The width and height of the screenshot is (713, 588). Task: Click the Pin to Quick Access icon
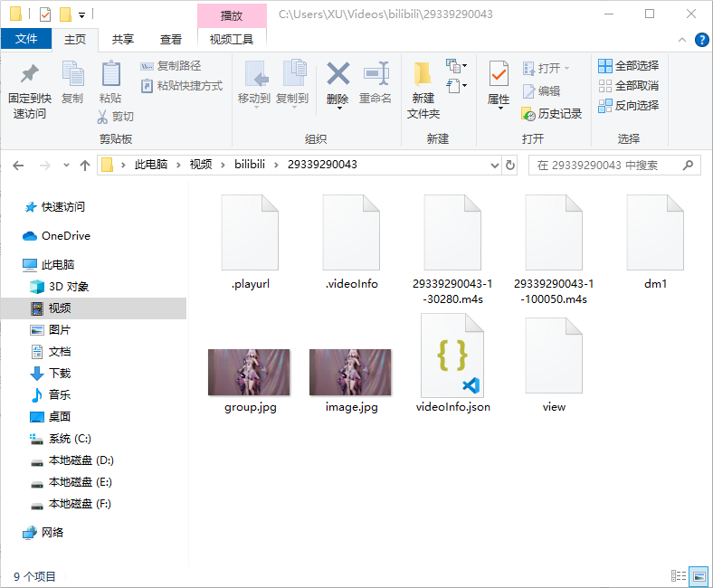coord(29,75)
